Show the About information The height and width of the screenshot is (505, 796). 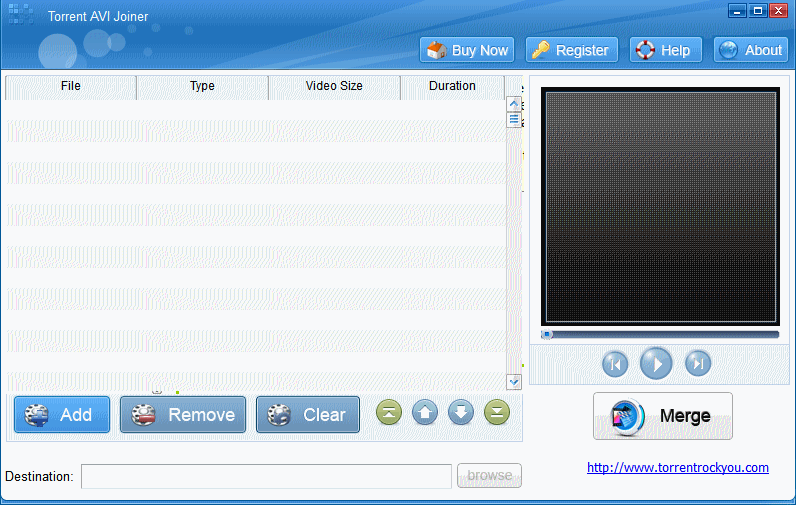750,50
